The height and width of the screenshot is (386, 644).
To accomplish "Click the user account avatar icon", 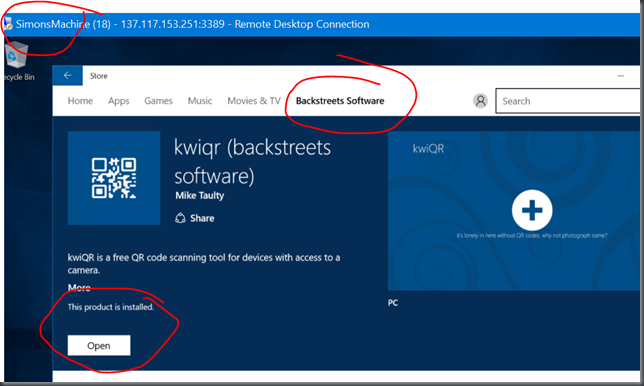I will (480, 101).
